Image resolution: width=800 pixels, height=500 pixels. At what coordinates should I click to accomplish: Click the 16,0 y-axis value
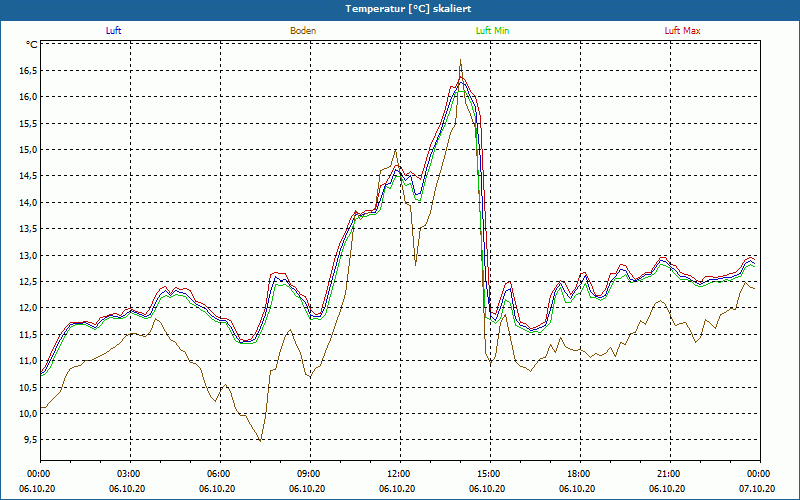pyautogui.click(x=28, y=97)
